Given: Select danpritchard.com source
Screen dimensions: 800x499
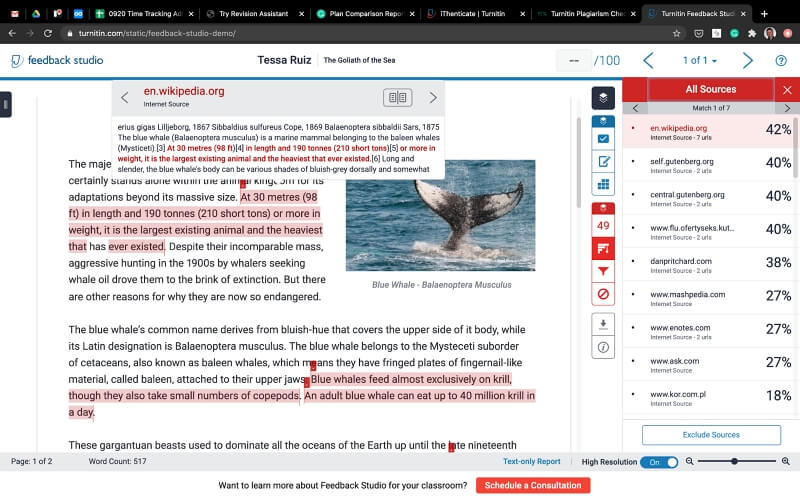Looking at the screenshot, I should [x=708, y=265].
